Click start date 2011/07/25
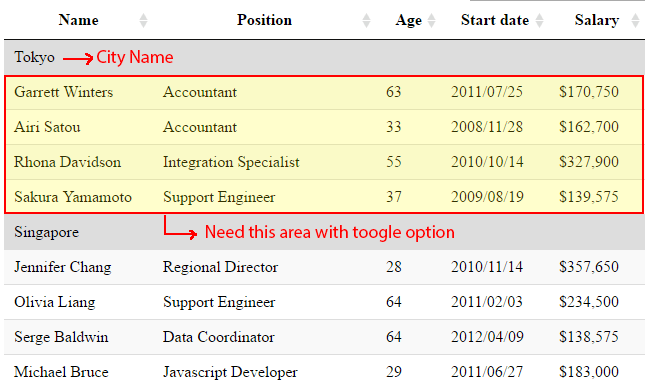This screenshot has height=388, width=648. [487, 92]
